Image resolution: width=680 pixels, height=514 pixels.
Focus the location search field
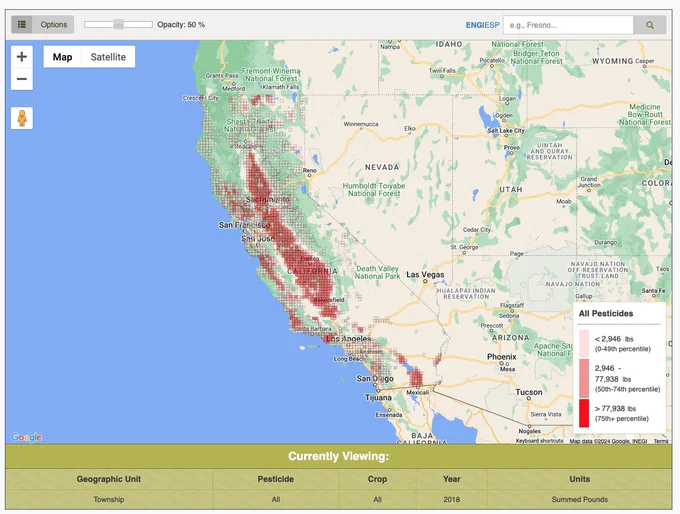tap(568, 25)
